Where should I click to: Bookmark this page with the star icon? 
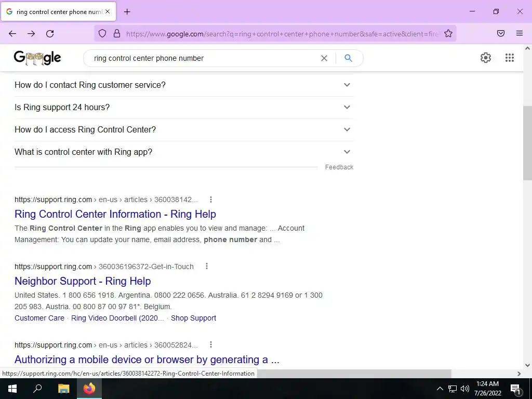[448, 33]
